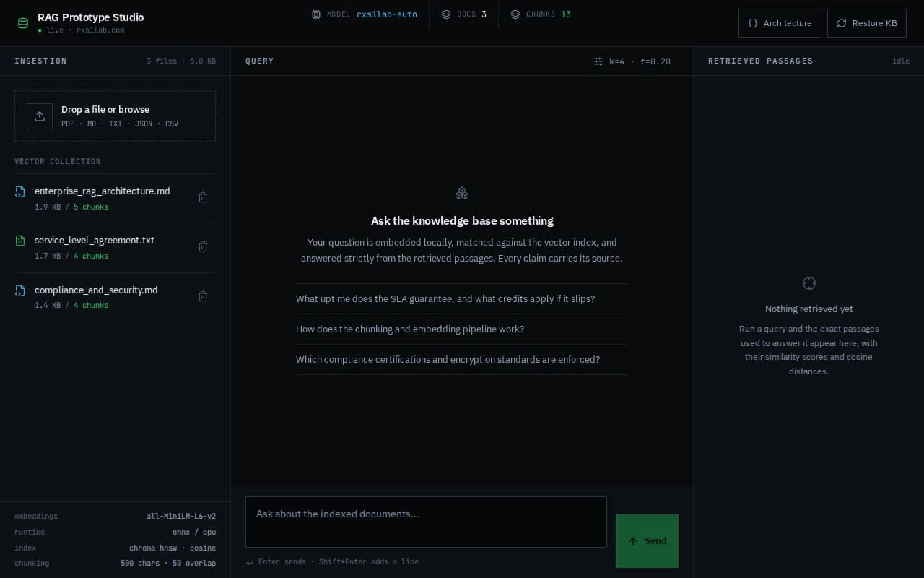Choose the chunking and embedding pipeline question
The width and height of the screenshot is (924, 578).
pyautogui.click(x=462, y=329)
